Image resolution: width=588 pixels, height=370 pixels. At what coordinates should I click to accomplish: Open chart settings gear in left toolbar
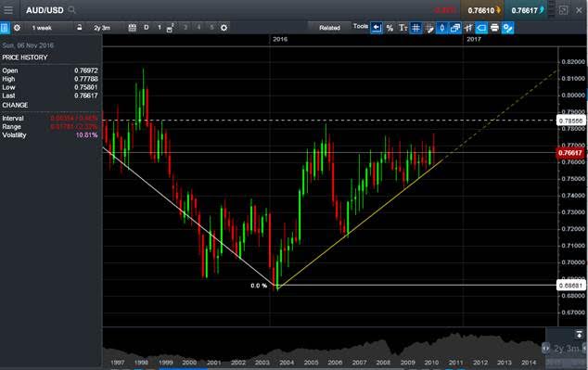(17, 28)
